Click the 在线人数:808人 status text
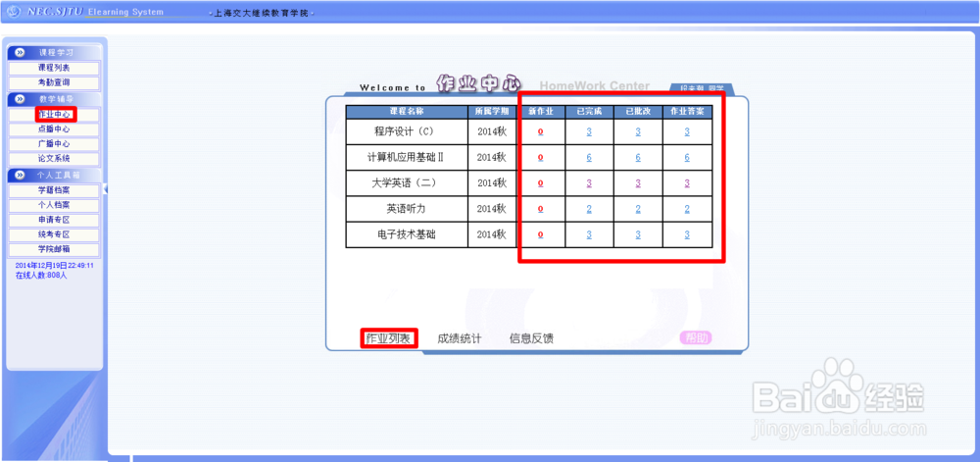 (x=41, y=276)
